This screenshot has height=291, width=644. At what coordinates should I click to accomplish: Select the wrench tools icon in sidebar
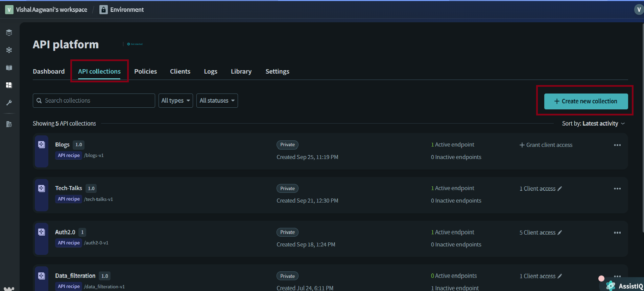pyautogui.click(x=9, y=103)
